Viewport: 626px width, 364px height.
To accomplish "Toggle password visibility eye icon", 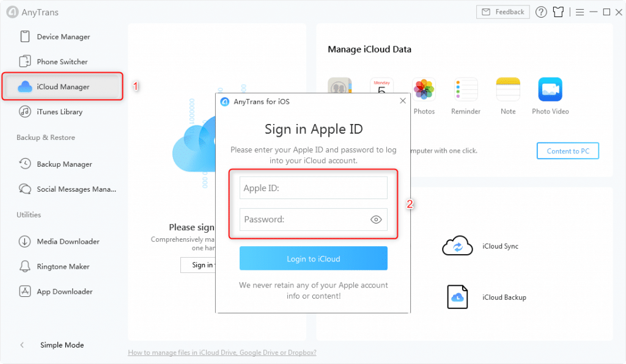I will tap(376, 219).
